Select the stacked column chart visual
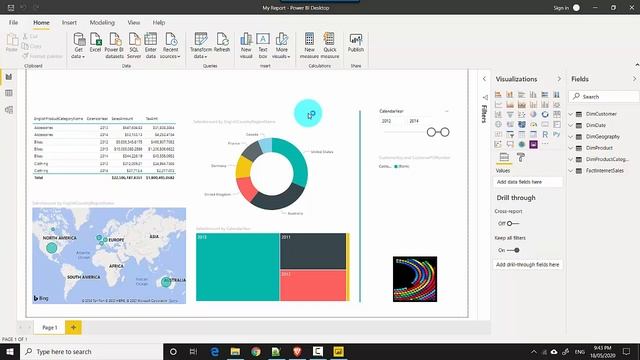Viewport: 640px width, 360px height. (x=510, y=94)
